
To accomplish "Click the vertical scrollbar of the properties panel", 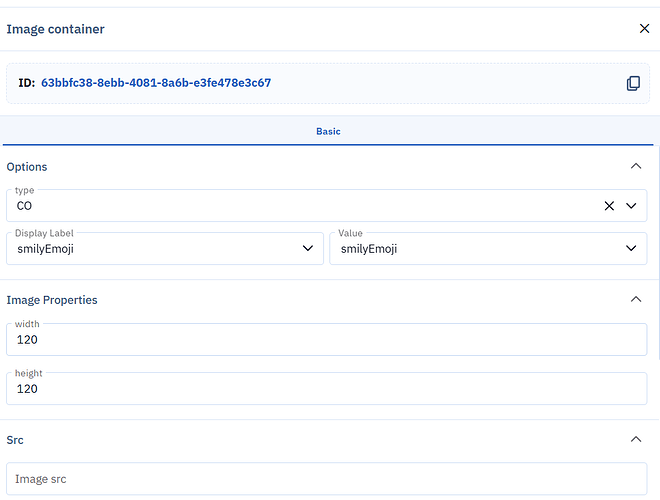I will (x=658, y=253).
